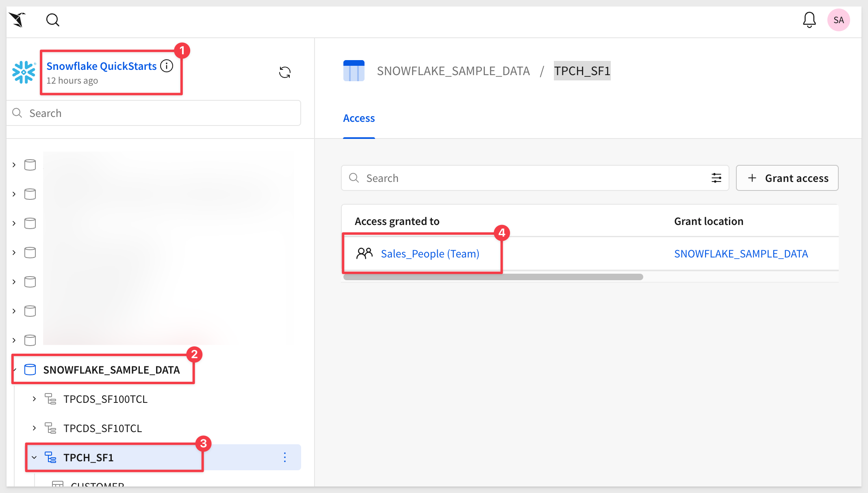Expand the TPCDS_SF100TCL schema

coord(34,399)
